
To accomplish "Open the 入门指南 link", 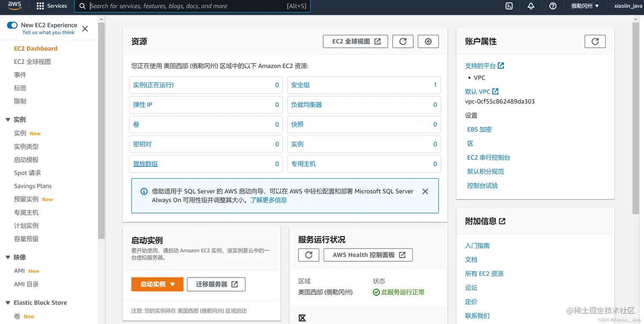I will (477, 246).
